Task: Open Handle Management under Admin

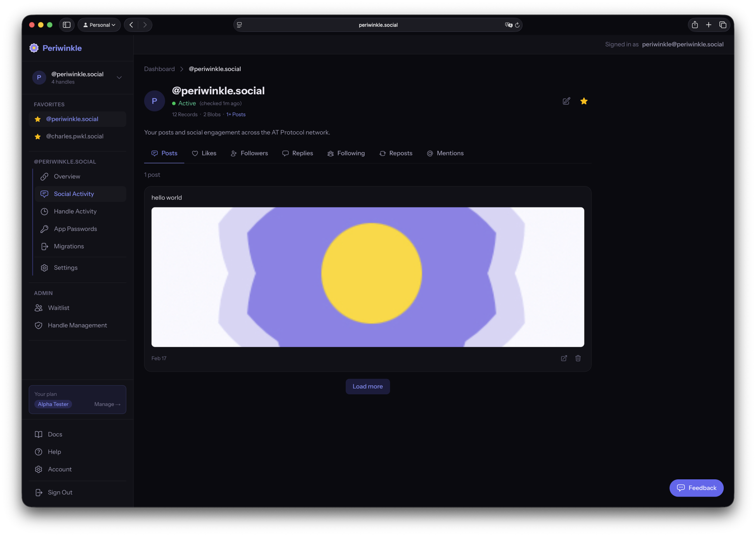Action: point(77,325)
